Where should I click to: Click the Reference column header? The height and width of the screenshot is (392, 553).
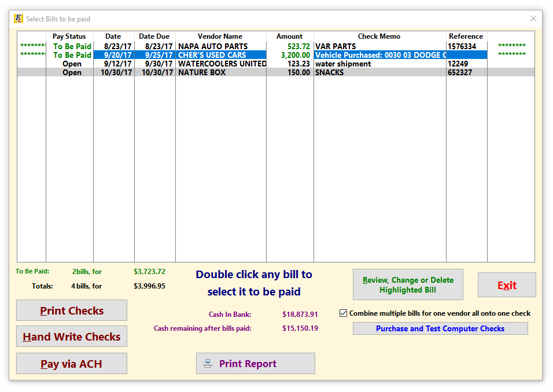pos(466,36)
